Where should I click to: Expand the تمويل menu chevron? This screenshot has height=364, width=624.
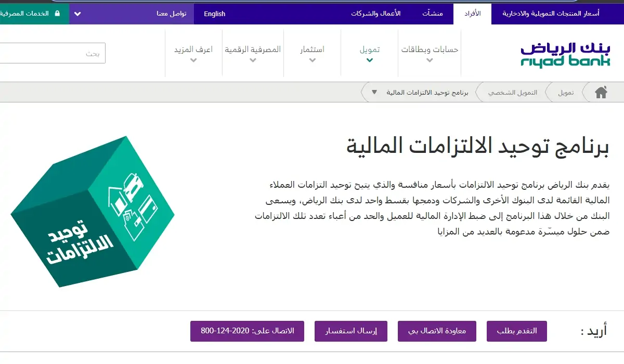pyautogui.click(x=370, y=60)
